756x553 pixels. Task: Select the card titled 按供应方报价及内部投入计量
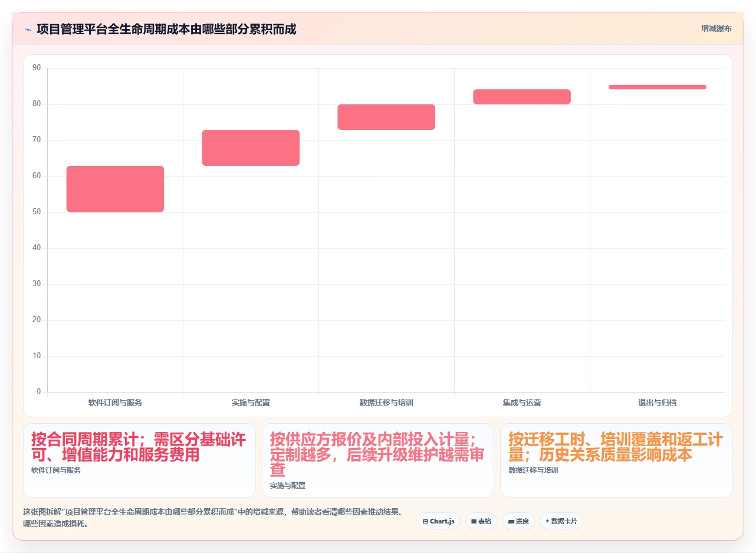(x=378, y=460)
